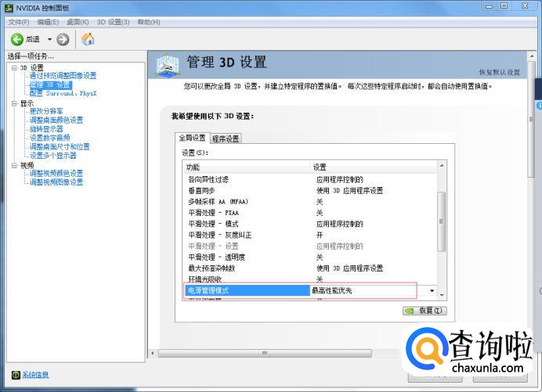Screen dimensions: 542x392
Task: Open the 电源管理模式 value dropdown arrow
Action: [x=432, y=291]
